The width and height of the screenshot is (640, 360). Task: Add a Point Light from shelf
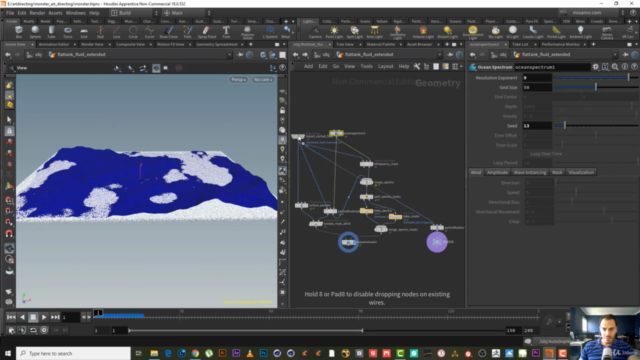[x=334, y=32]
